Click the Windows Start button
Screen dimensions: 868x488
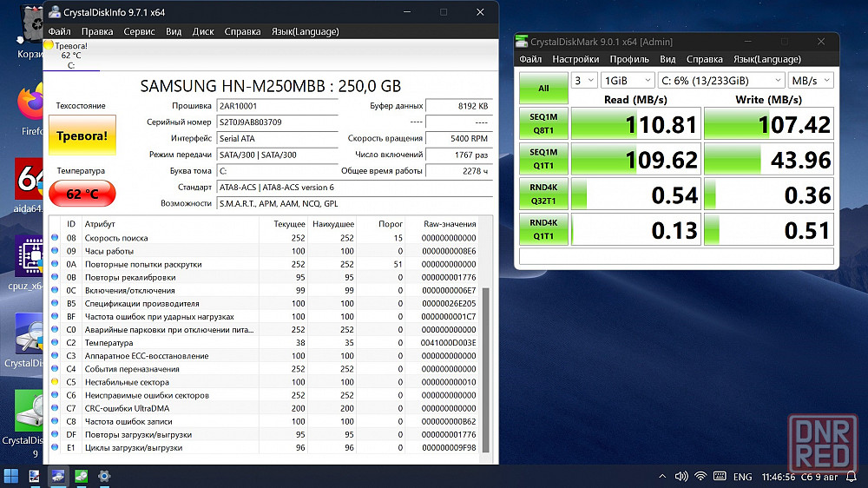pos(11,476)
